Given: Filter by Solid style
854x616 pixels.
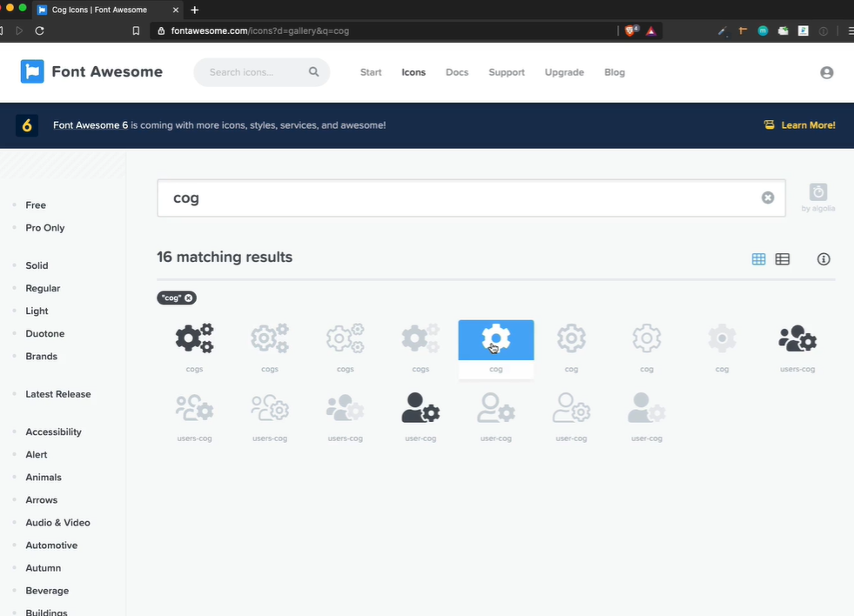Looking at the screenshot, I should click(37, 265).
